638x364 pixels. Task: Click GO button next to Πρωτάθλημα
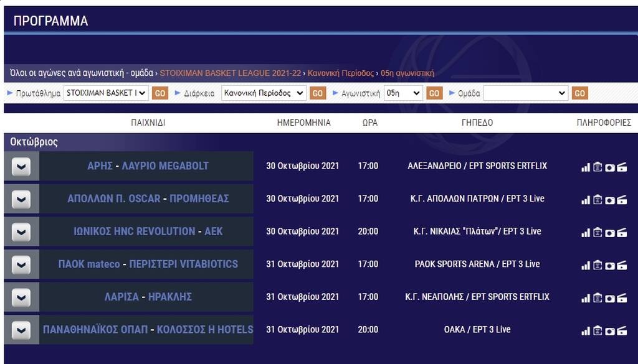pyautogui.click(x=160, y=93)
